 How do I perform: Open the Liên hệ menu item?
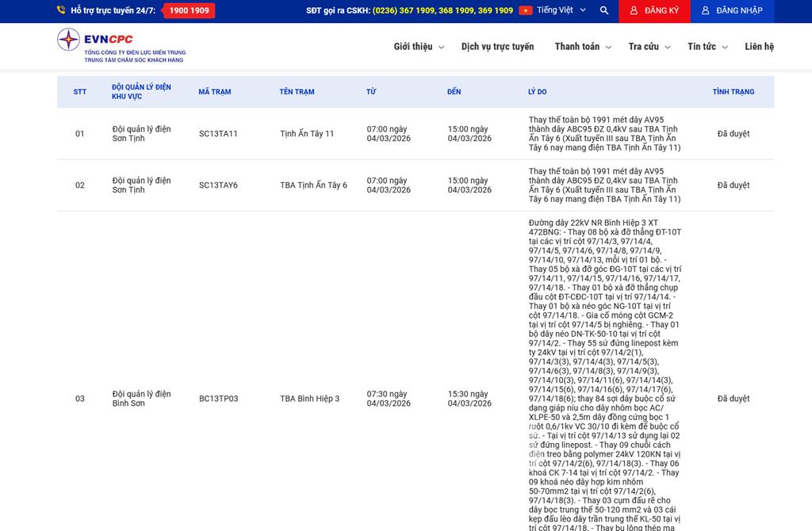[x=759, y=47]
